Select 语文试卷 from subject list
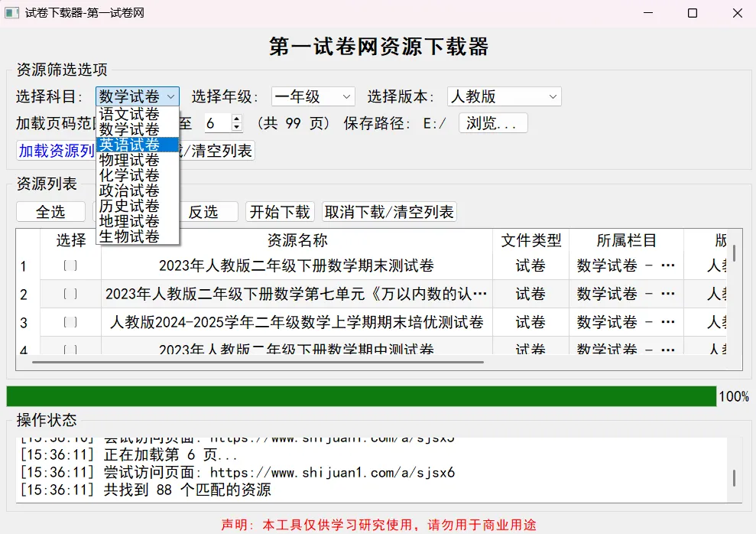 (x=138, y=114)
